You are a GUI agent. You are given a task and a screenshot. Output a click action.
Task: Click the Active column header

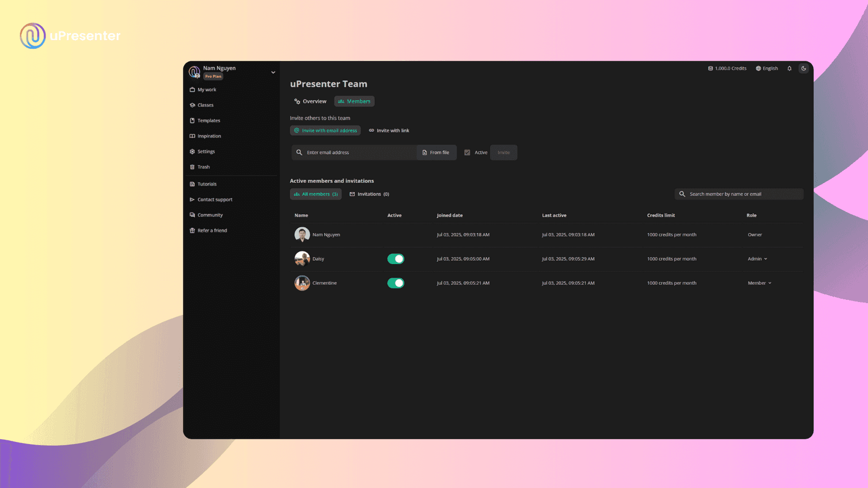394,215
